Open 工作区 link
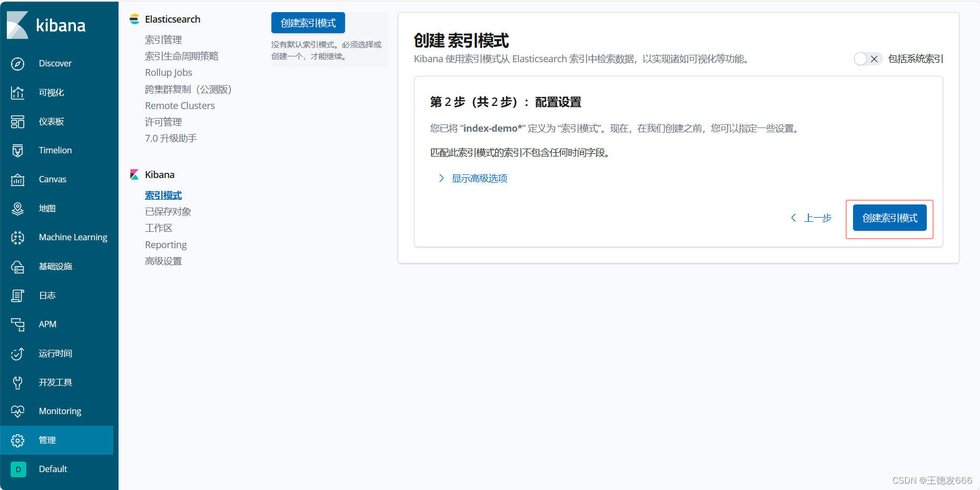980x490 pixels. 159,228
